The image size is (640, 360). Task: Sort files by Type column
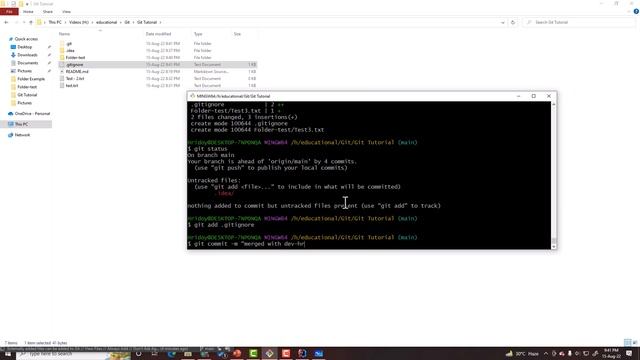click(198, 34)
